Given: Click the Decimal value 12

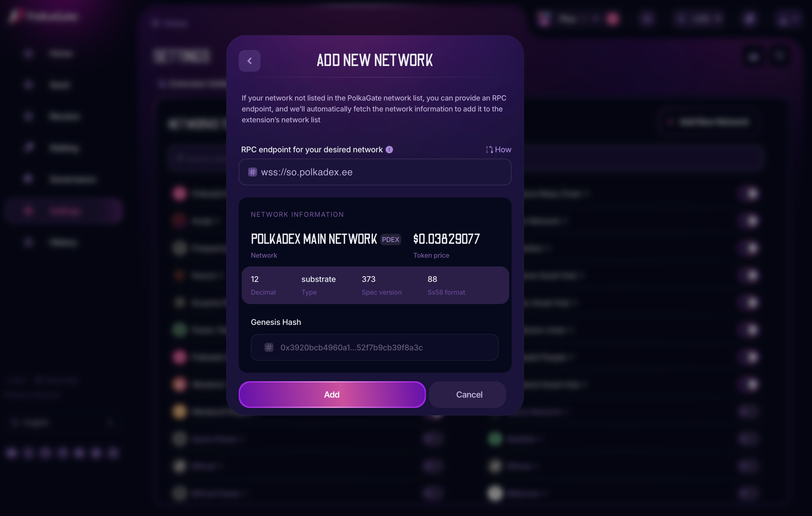Looking at the screenshot, I should 255,279.
